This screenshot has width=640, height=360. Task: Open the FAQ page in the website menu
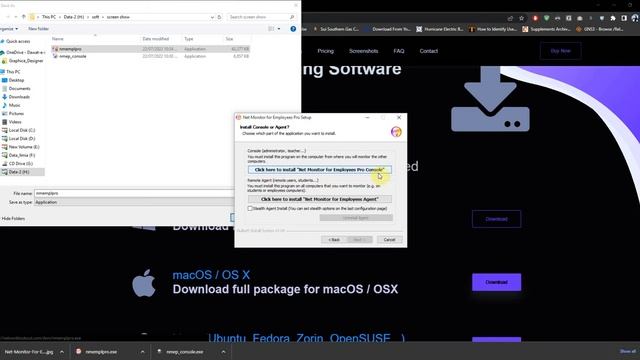click(x=399, y=51)
